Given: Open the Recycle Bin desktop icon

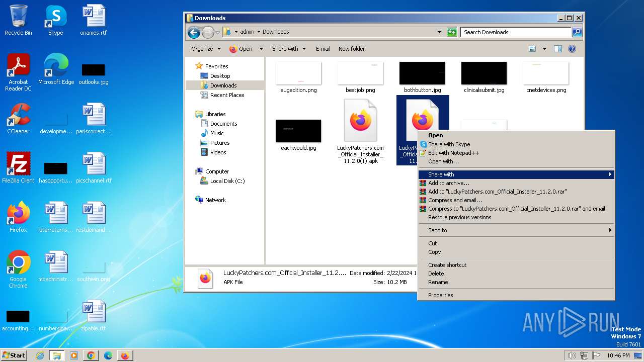Looking at the screenshot, I should [x=18, y=20].
